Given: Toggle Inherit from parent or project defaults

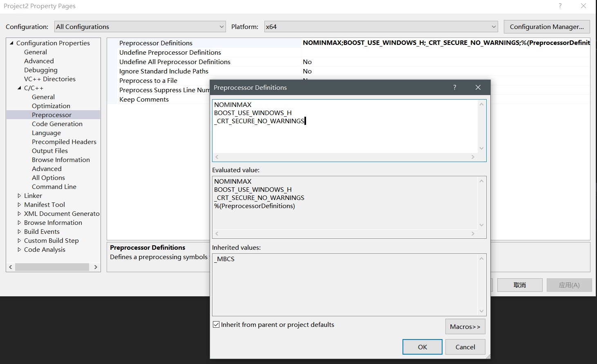Looking at the screenshot, I should pos(216,324).
